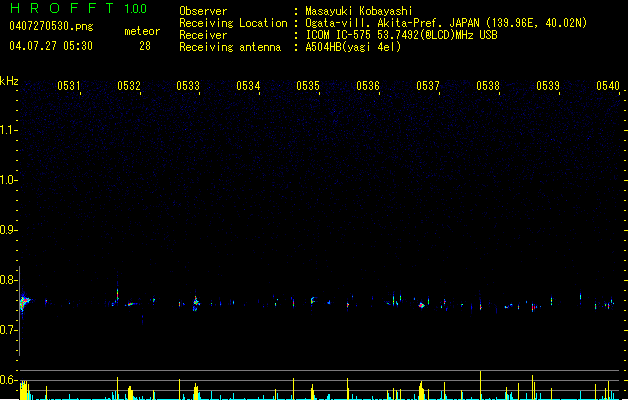Image resolution: width=629 pixels, height=400 pixels.
Task: Click the antenna text A504HB(yagi 4el)
Action: 353,47
